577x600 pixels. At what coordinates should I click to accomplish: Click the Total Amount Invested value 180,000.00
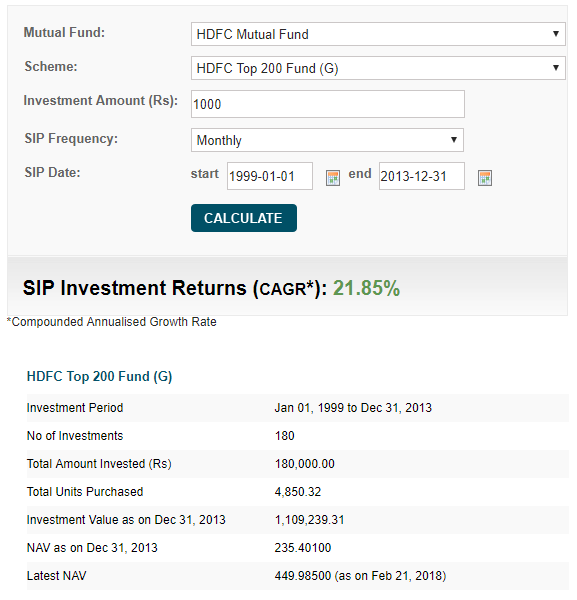(305, 464)
